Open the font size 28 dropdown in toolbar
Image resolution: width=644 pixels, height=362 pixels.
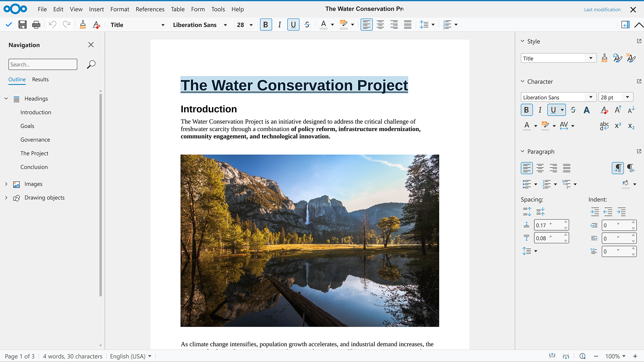tap(245, 25)
